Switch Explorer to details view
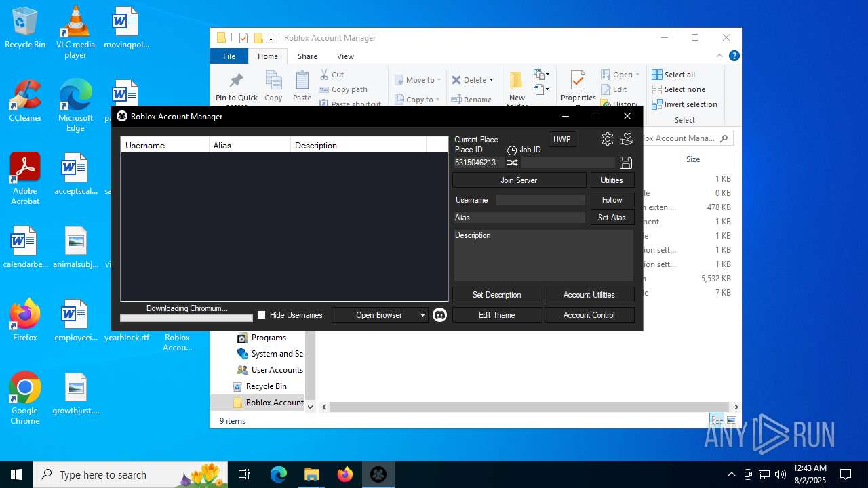 coord(716,420)
